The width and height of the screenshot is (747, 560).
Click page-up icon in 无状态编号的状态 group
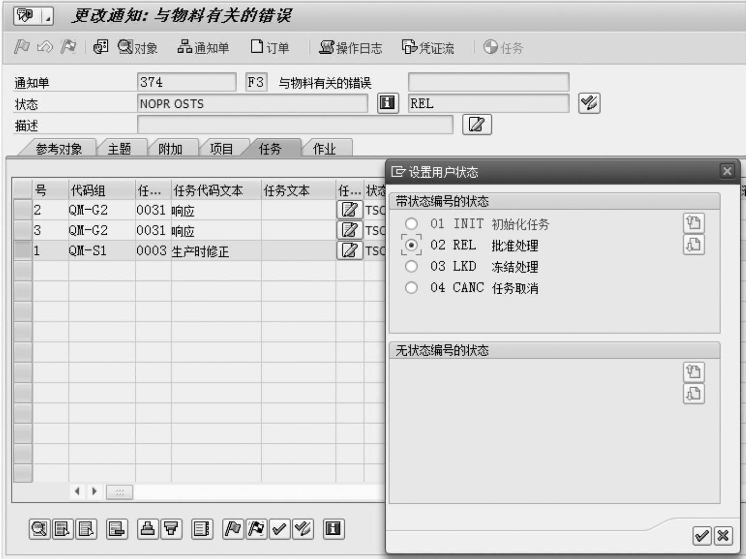[693, 372]
